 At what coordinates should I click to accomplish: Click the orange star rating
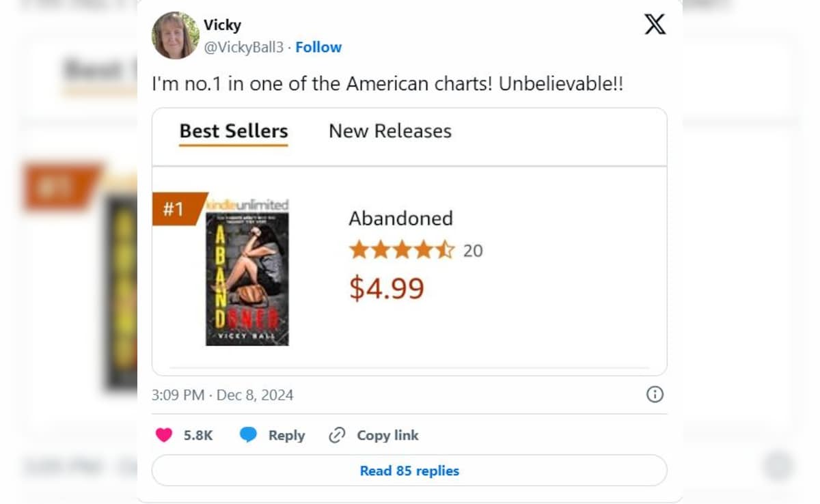coord(402,251)
